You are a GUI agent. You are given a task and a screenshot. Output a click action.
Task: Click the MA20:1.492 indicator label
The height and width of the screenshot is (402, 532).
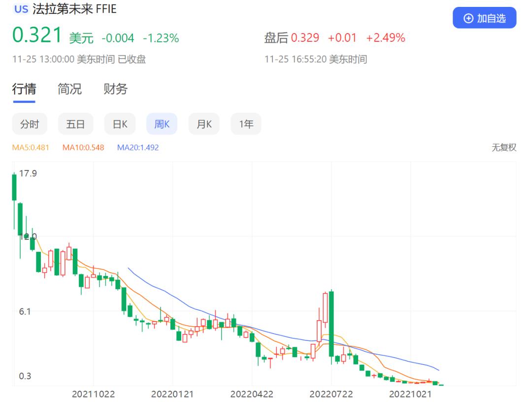(x=138, y=148)
